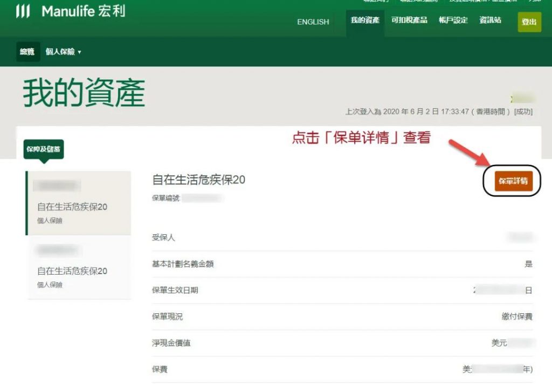Expand the 個人保險 dropdown menu
Screen dimensions: 552x392
coord(64,52)
